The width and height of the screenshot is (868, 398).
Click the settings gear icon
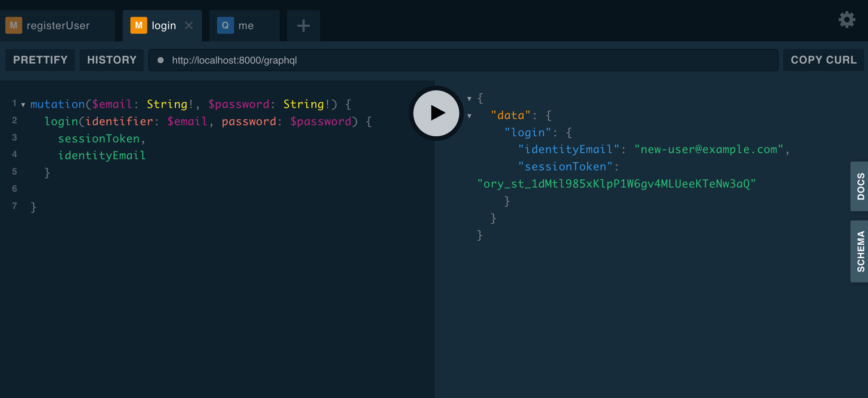(x=847, y=19)
